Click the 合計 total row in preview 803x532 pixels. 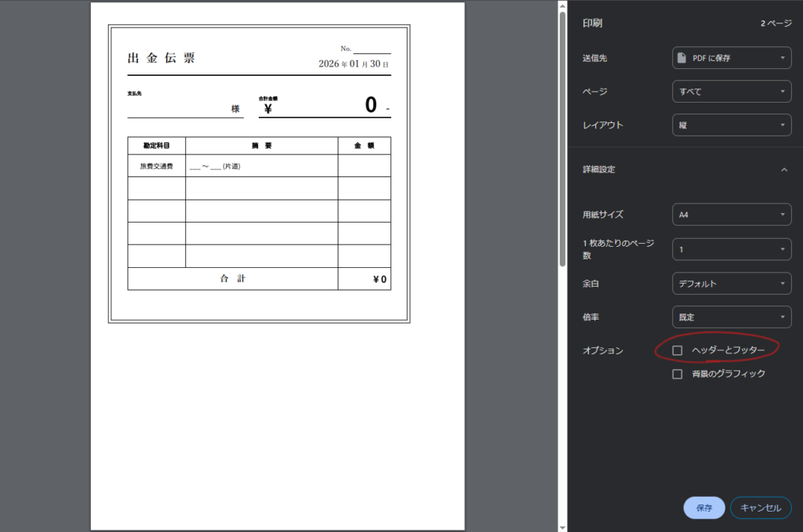[x=232, y=279]
